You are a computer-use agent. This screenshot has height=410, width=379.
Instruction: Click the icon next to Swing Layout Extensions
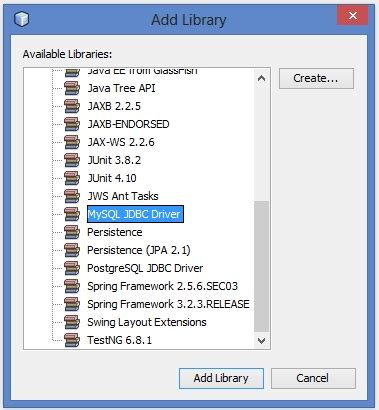[72, 322]
